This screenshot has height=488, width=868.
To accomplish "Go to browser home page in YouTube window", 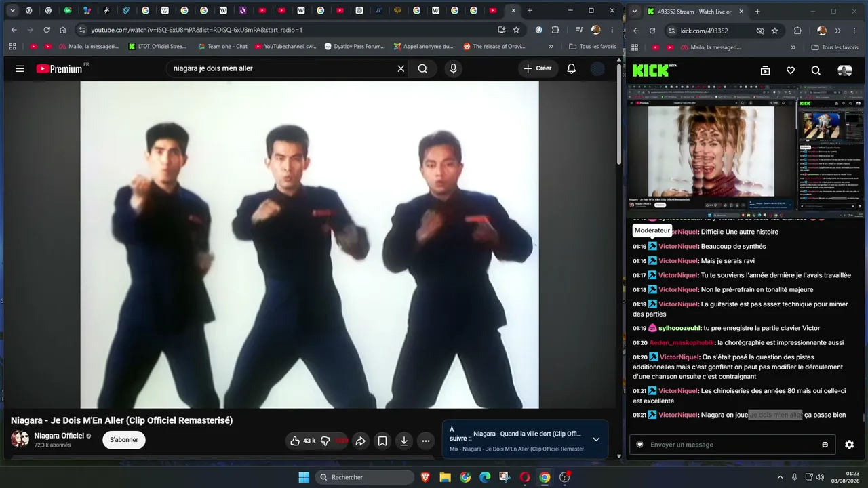I will point(62,30).
